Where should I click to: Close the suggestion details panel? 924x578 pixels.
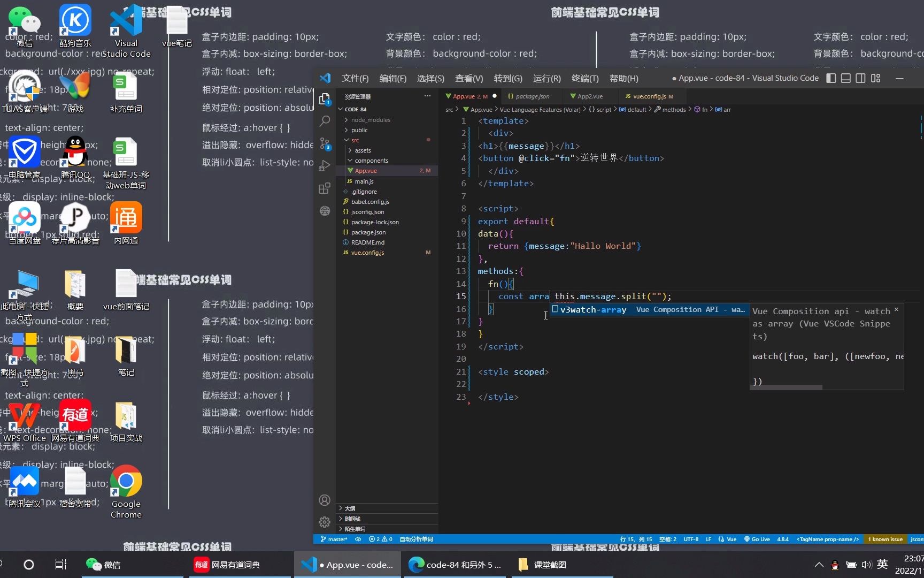(x=896, y=309)
